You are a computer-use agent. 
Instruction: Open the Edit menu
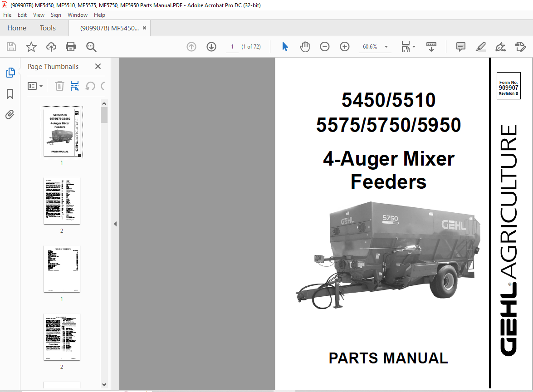pyautogui.click(x=22, y=15)
